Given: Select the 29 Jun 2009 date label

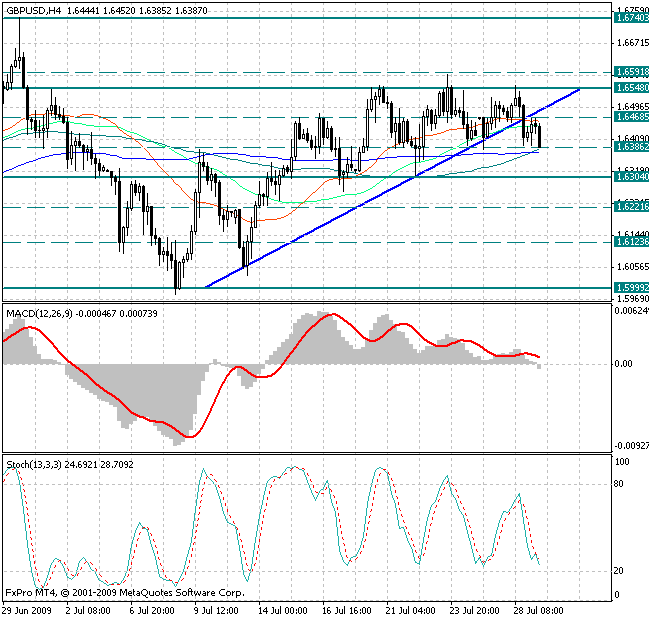Looking at the screenshot, I should pos(27,611).
